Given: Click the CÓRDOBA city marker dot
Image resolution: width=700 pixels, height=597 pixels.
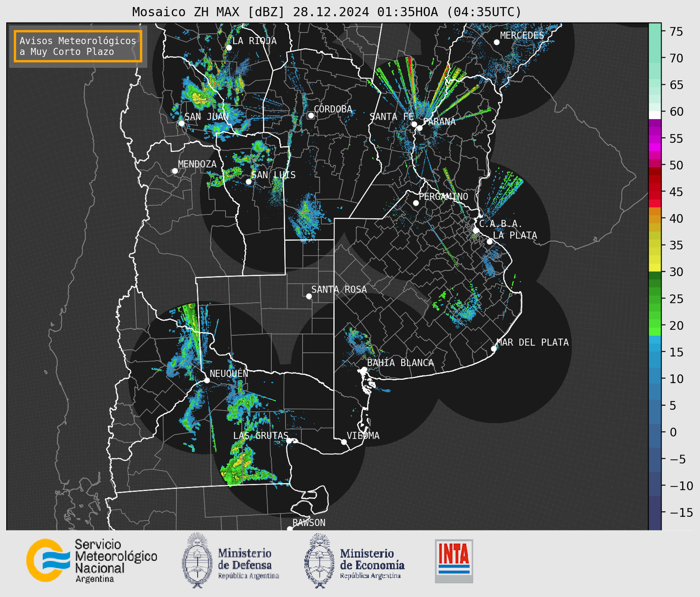Looking at the screenshot, I should click(311, 115).
